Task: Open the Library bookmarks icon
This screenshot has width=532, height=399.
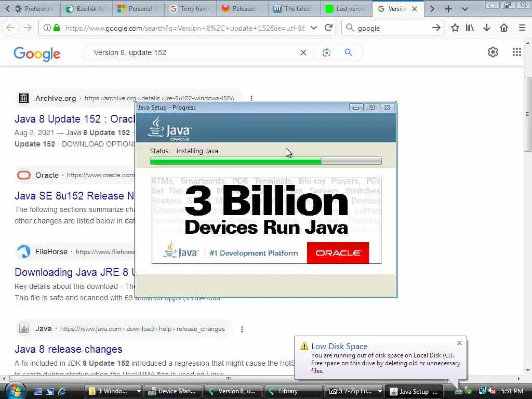Action: 470,28
